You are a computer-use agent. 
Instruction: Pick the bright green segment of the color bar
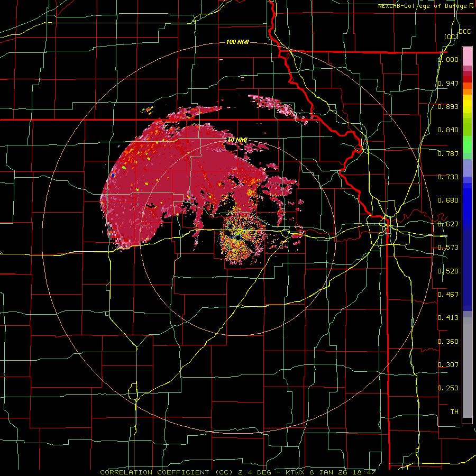pos(467,144)
